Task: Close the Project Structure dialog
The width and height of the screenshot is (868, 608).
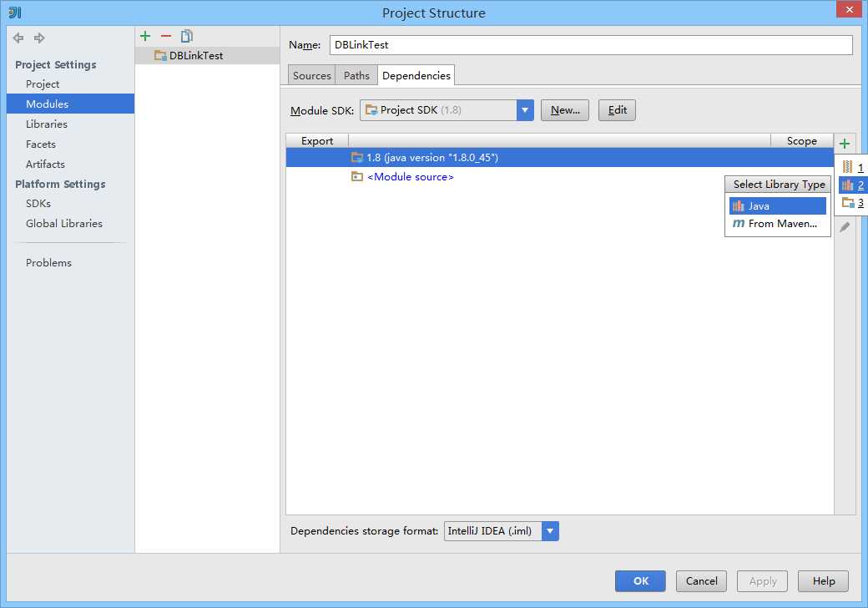Action: 849,9
